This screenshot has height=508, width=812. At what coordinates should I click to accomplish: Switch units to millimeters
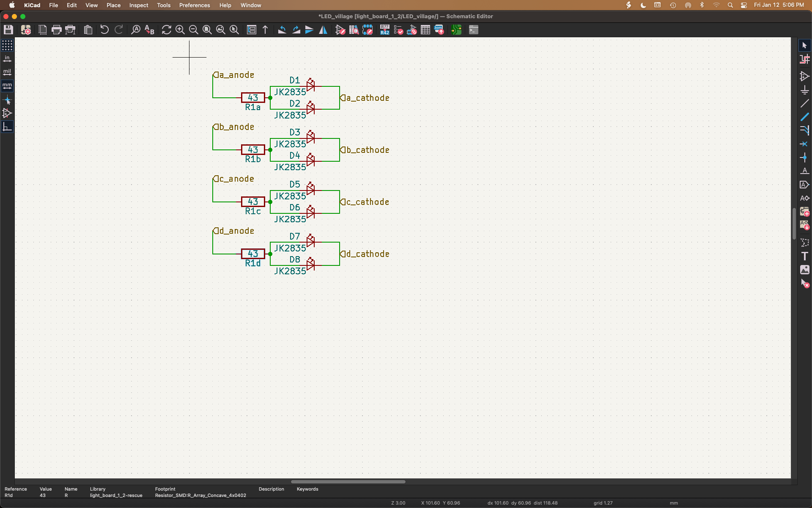(x=7, y=86)
